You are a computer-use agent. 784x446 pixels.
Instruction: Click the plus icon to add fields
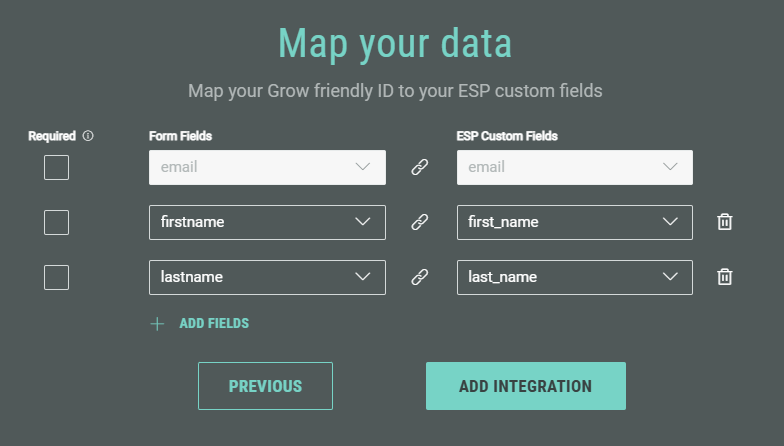[157, 324]
